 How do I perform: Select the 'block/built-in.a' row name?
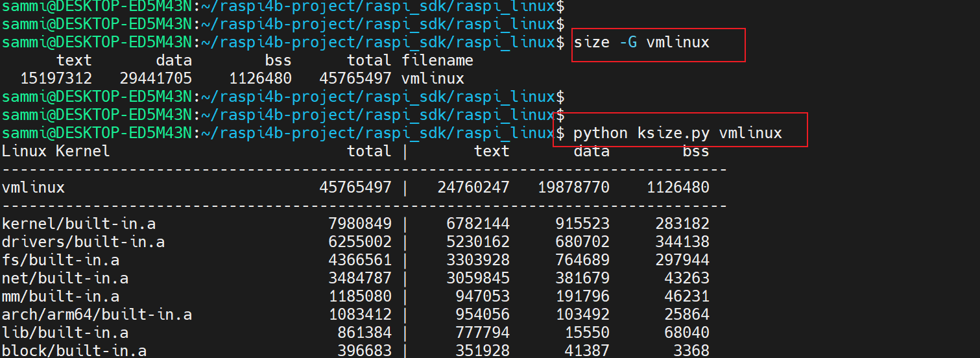74,351
